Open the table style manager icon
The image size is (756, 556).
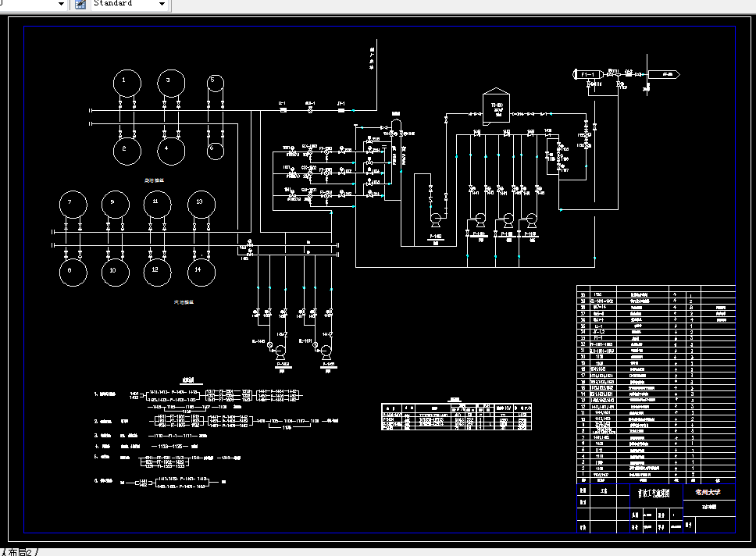(80, 5)
